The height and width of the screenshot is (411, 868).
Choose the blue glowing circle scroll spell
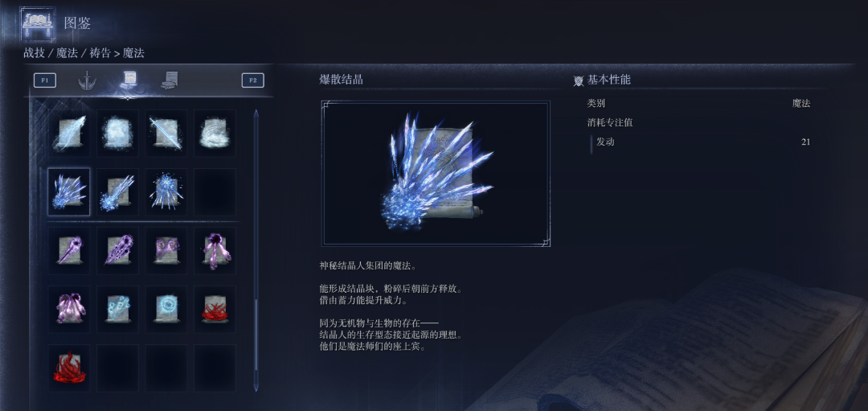(x=166, y=310)
